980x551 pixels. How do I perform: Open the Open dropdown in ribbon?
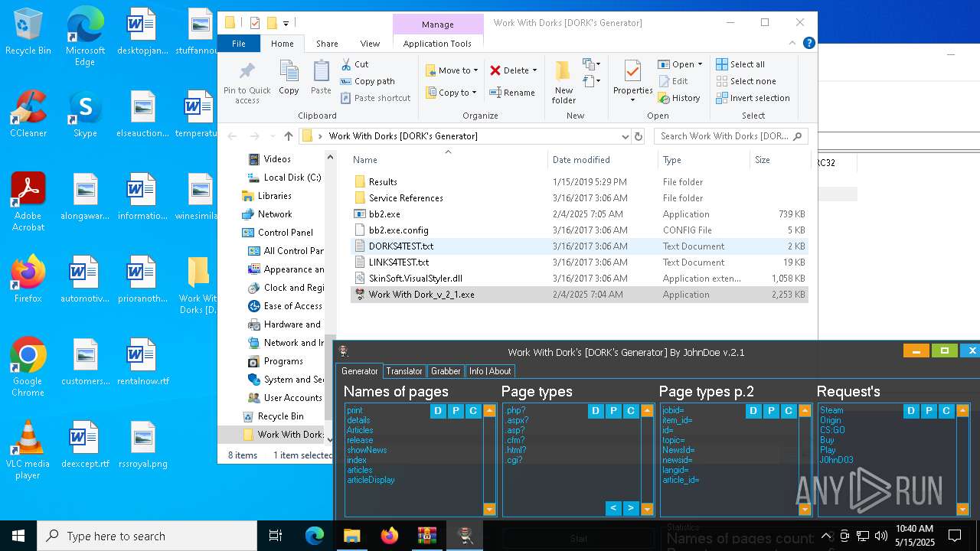[x=681, y=64]
